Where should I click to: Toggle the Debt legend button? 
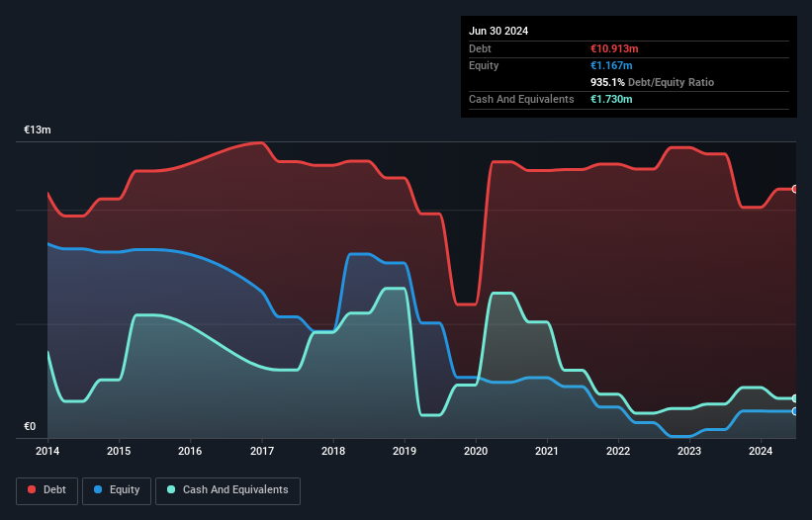pos(47,490)
